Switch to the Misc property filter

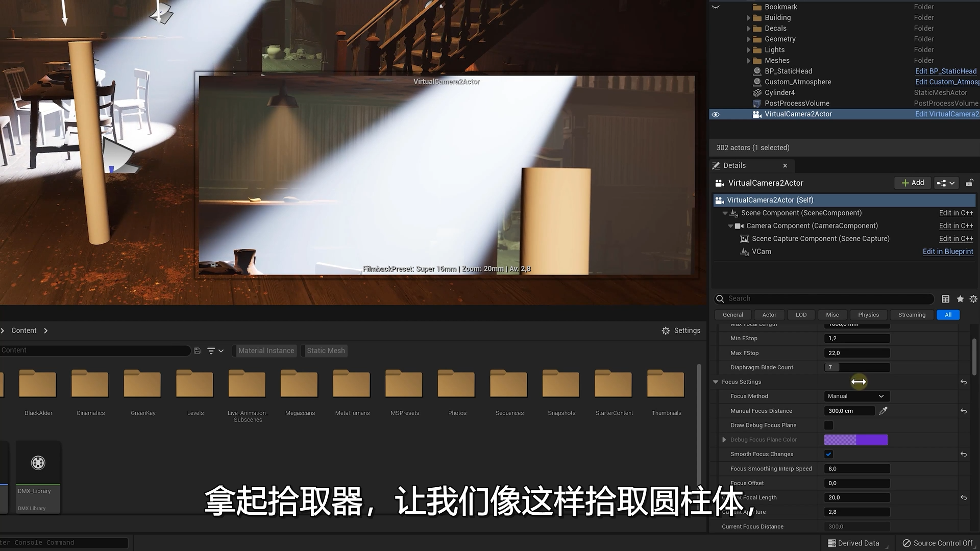(832, 315)
